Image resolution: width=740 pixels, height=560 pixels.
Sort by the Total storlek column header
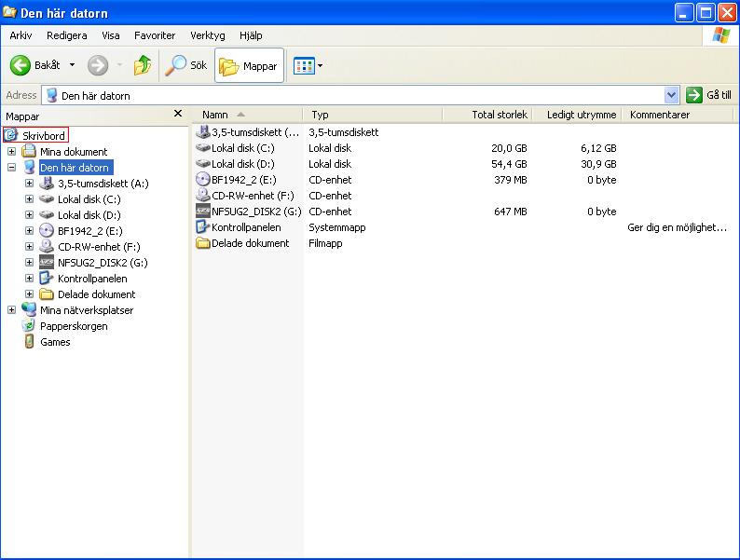coord(500,115)
